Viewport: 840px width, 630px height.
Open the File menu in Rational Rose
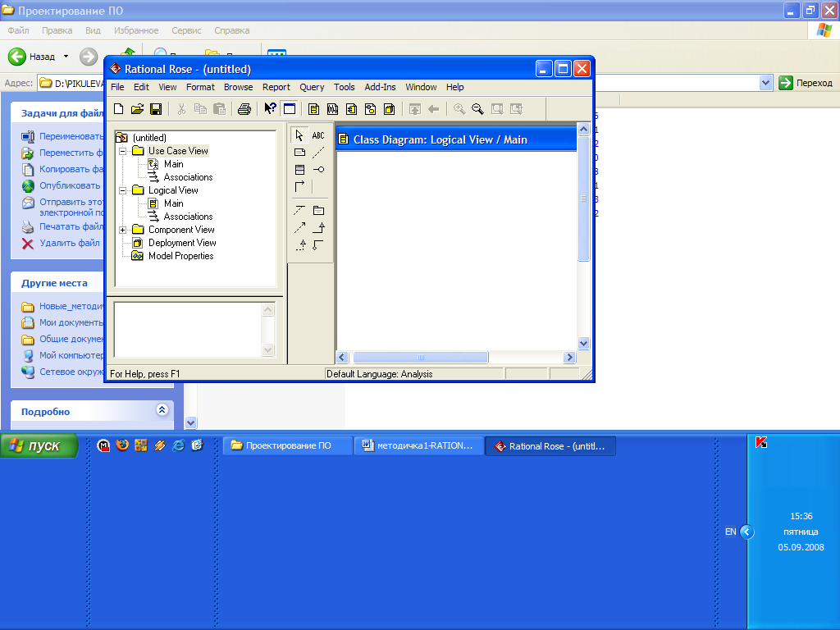(117, 87)
